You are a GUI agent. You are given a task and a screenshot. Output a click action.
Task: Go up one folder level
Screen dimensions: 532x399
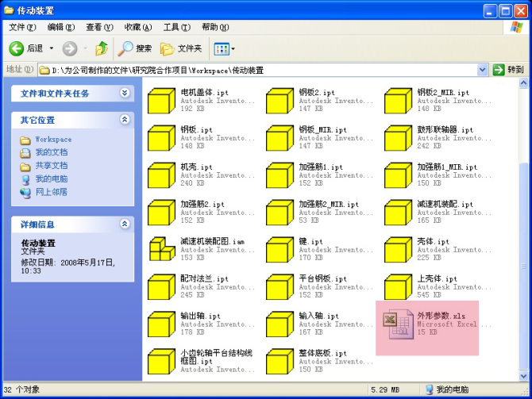pyautogui.click(x=101, y=49)
